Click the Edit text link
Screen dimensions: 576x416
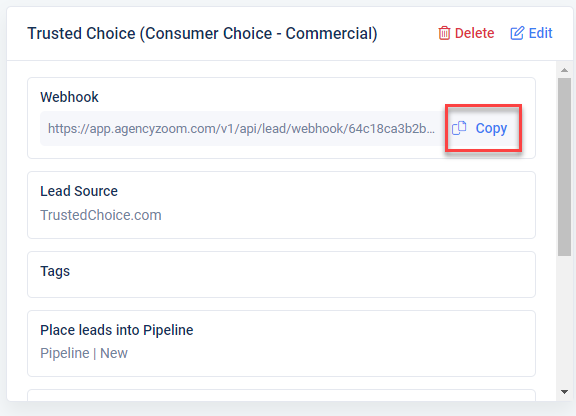540,33
